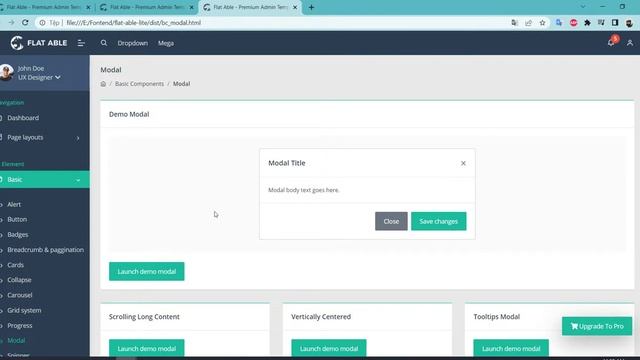
Task: Open browser extensions puzzle icon
Action: pyautogui.click(x=587, y=23)
